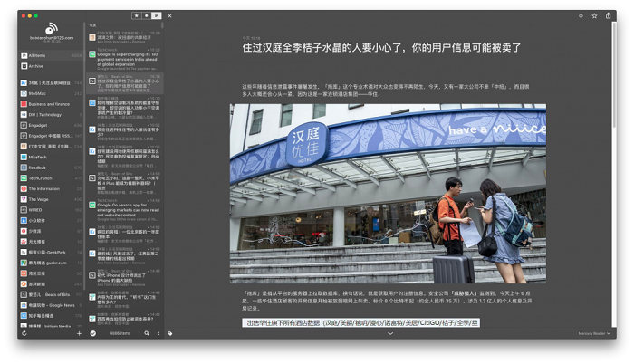Open Engadget 中国版 RSS feed
634x364 pixels.
point(52,136)
